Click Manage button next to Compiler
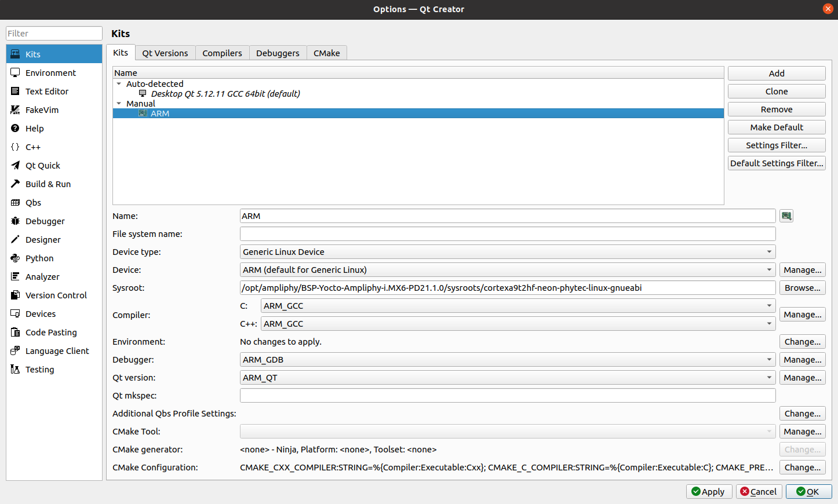This screenshot has width=838, height=504. [803, 315]
